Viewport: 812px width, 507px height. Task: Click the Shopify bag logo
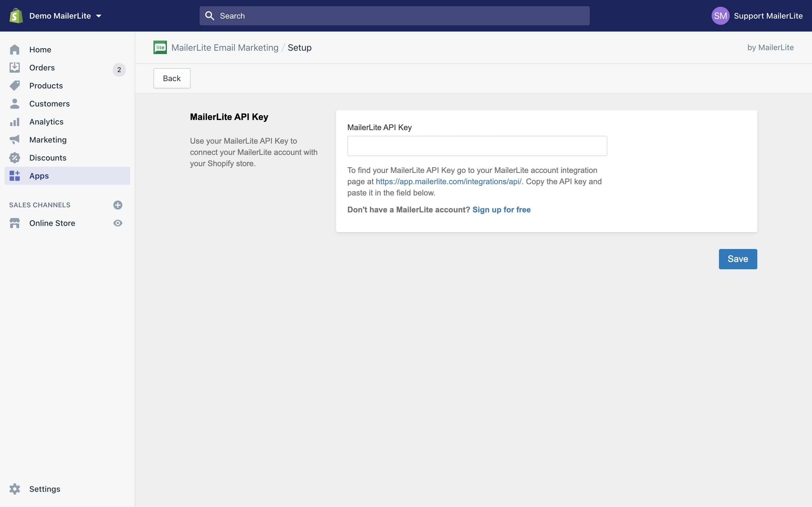pyautogui.click(x=16, y=16)
